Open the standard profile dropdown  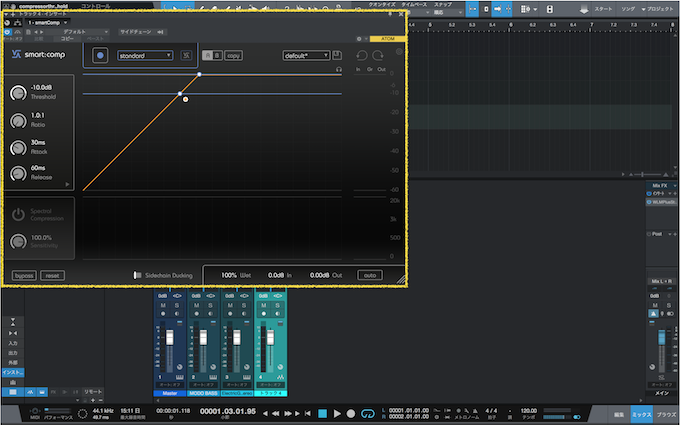click(145, 56)
